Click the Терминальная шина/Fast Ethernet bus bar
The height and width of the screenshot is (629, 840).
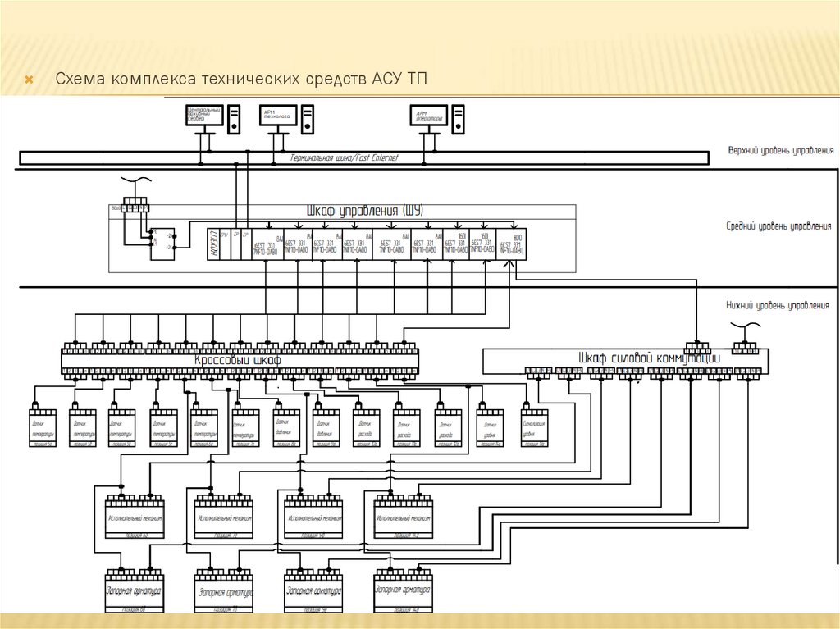pyautogui.click(x=361, y=157)
